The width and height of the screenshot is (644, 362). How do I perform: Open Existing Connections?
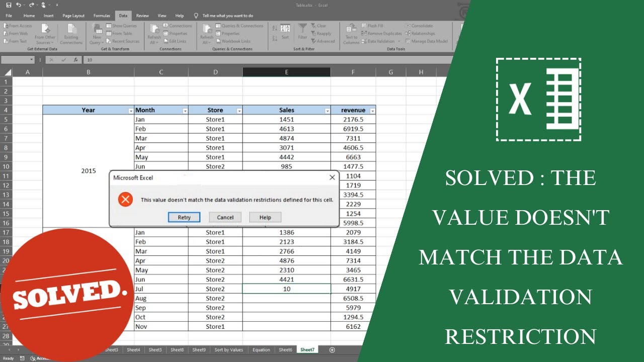tap(71, 34)
